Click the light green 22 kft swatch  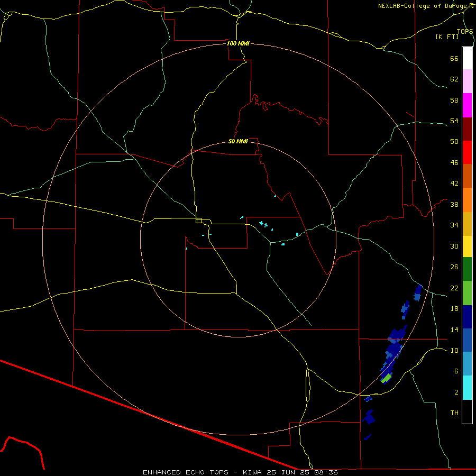[467, 293]
